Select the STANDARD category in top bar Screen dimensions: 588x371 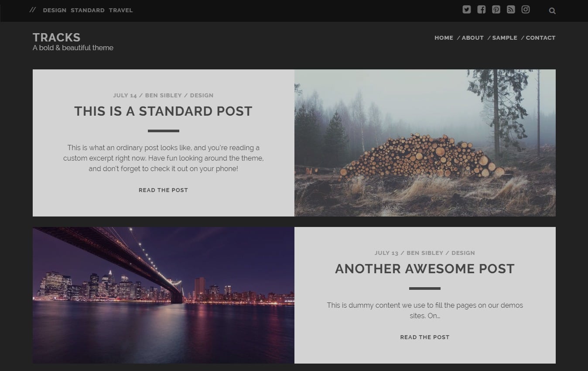pyautogui.click(x=88, y=10)
